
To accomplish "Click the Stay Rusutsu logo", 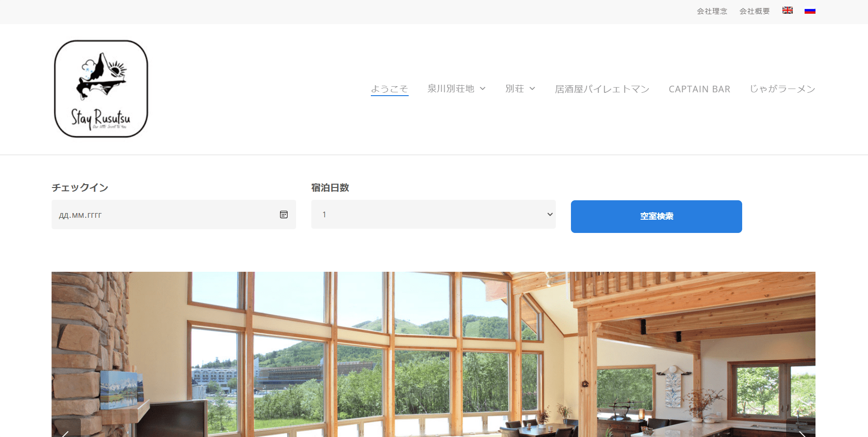I will click(101, 89).
